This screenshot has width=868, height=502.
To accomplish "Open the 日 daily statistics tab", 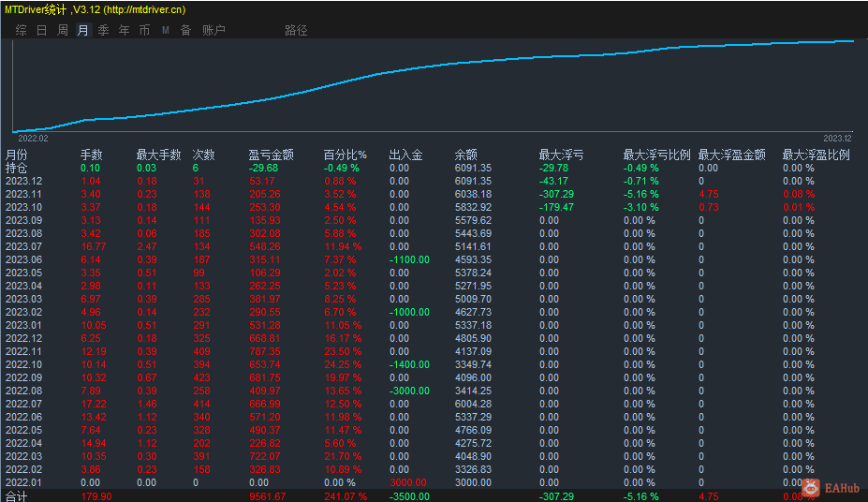I will click(x=41, y=30).
